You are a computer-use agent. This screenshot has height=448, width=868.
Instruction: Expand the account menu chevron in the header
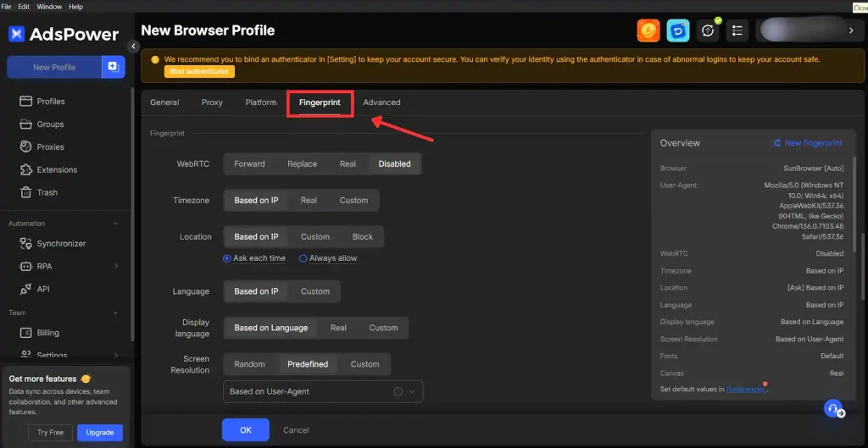coord(851,30)
